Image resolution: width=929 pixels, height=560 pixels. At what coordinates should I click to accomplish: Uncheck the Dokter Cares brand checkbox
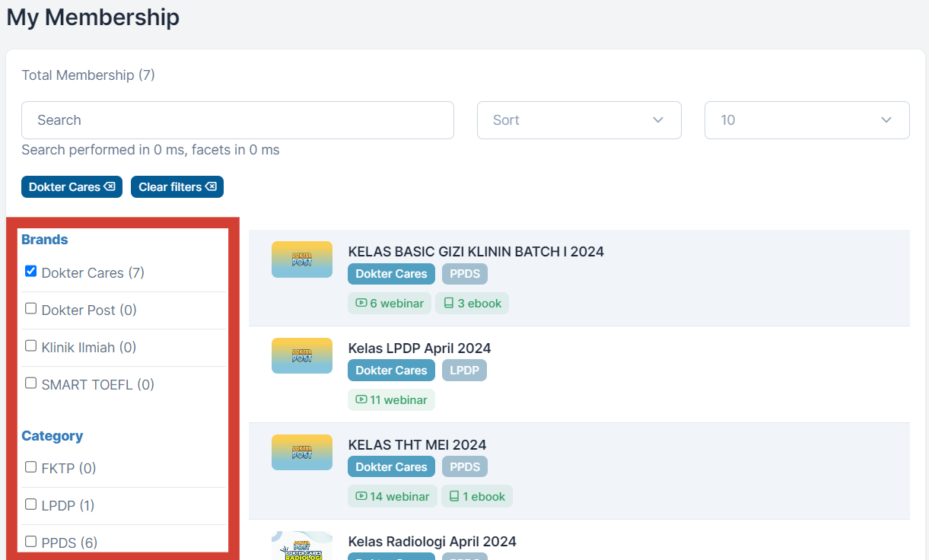31,272
